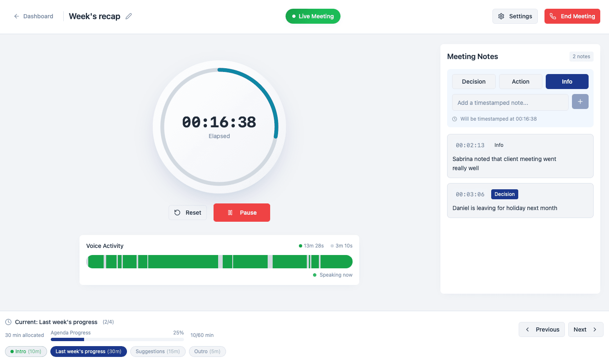Switch to the Action note tab
This screenshot has height=364, width=609.
click(520, 81)
